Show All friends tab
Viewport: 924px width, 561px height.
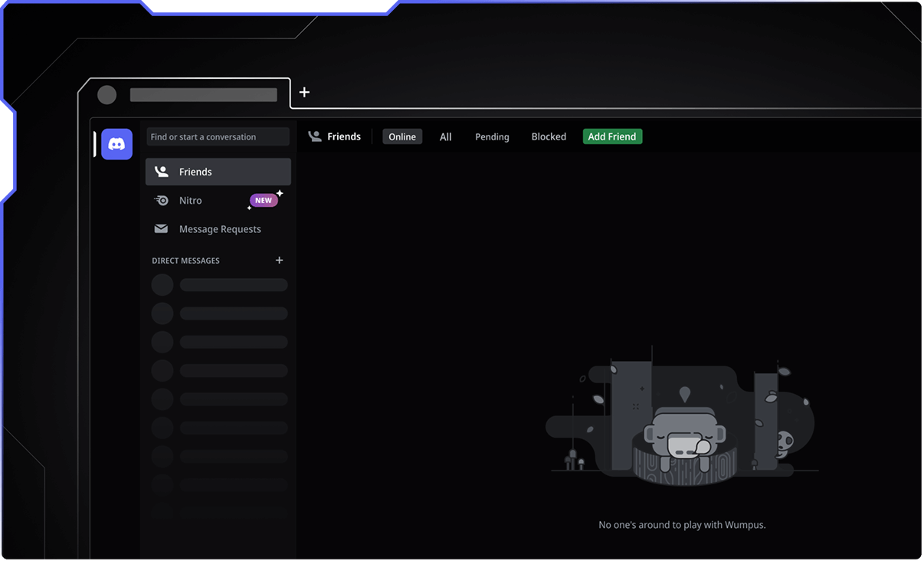point(445,136)
